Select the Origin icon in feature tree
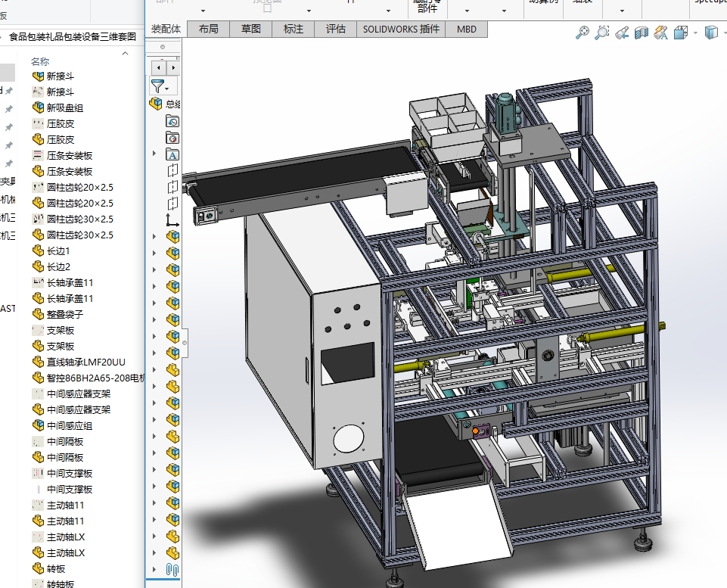The height and width of the screenshot is (588, 727). 172,220
